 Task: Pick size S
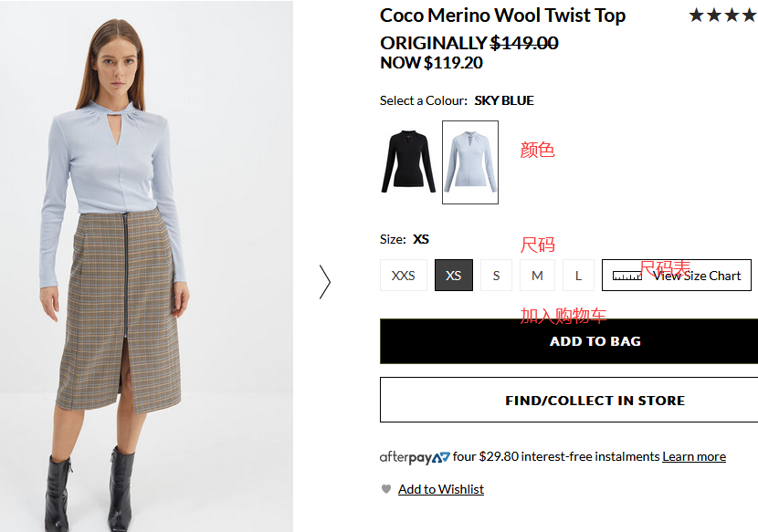(x=496, y=276)
